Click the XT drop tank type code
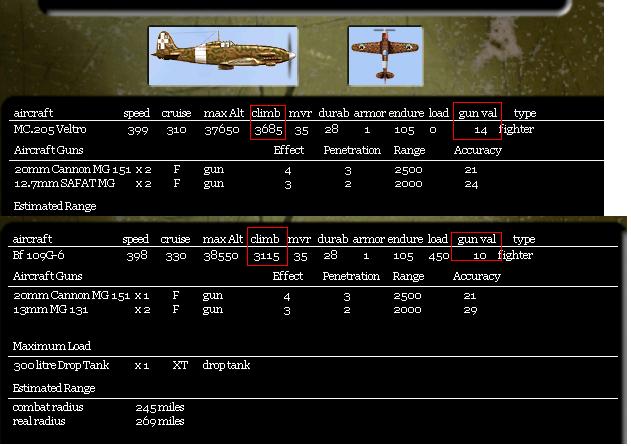631x446 pixels. pyautogui.click(x=180, y=365)
